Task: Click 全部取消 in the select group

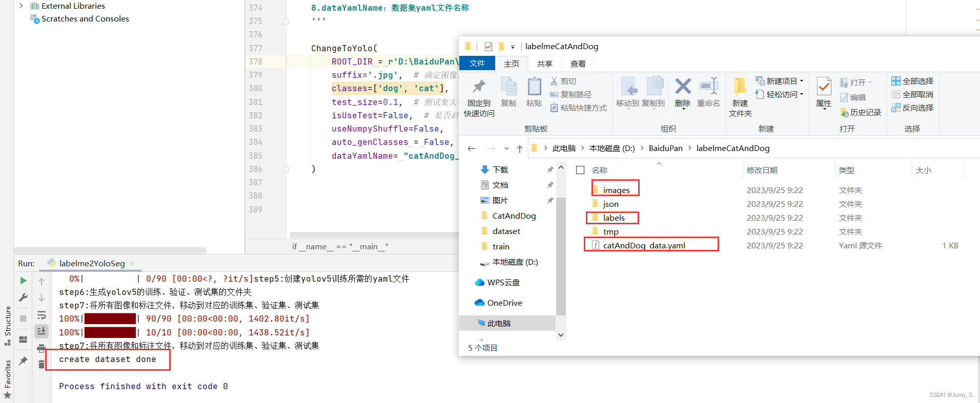Action: [x=912, y=94]
